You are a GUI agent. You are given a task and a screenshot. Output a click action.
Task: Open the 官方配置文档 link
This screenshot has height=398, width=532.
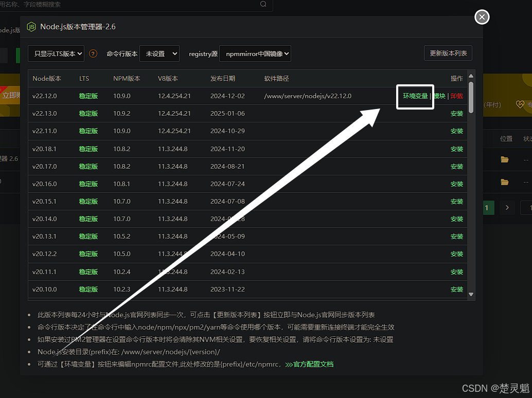[x=309, y=365]
